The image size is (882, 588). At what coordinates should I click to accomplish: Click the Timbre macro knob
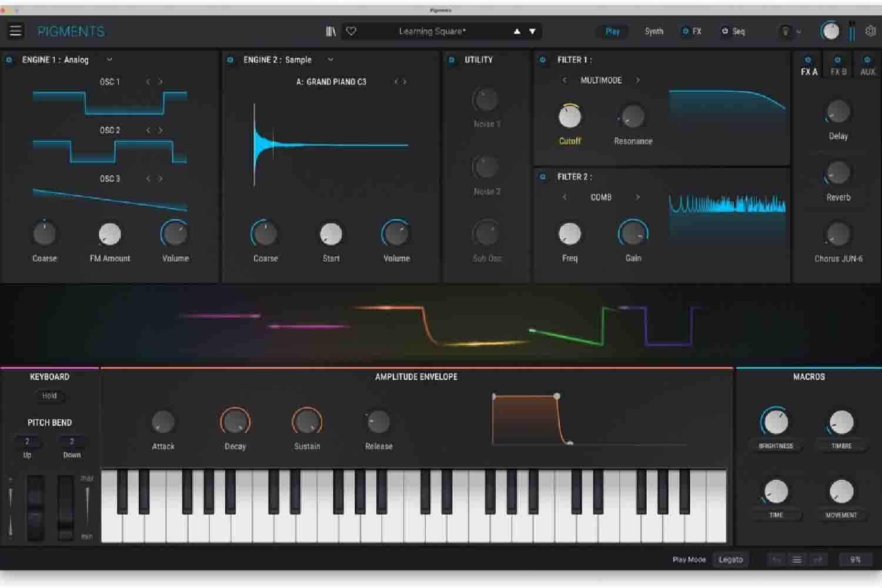pyautogui.click(x=841, y=422)
